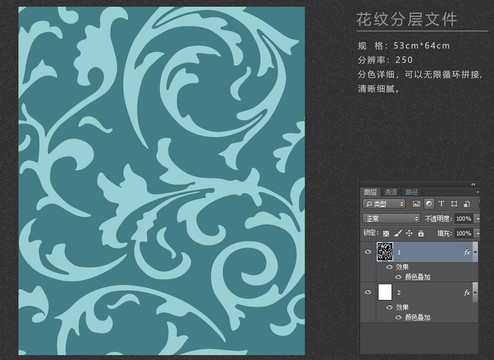Hide layer 1 with its eye icon
Image resolution: width=494 pixels, height=360 pixels.
click(368, 252)
